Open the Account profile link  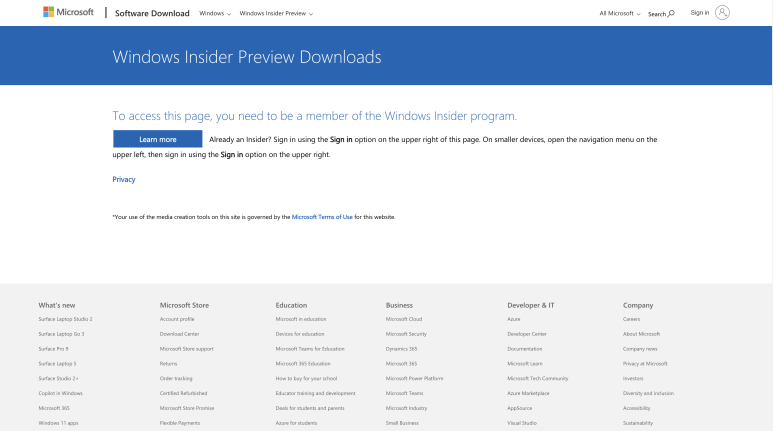click(x=177, y=319)
